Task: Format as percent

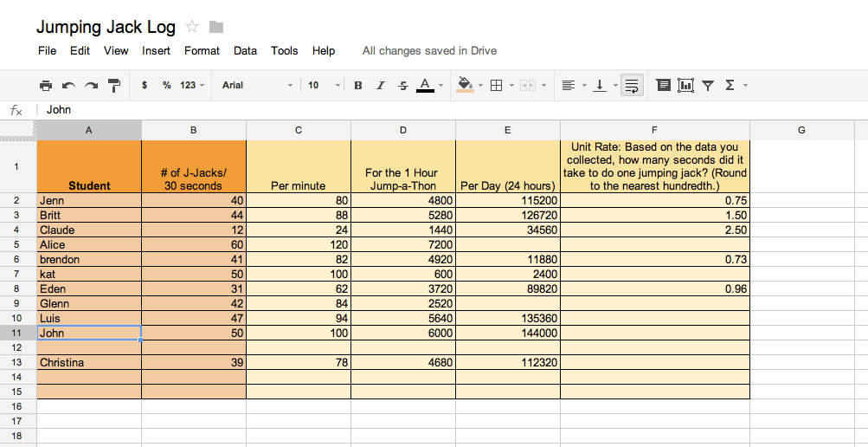Action: click(167, 85)
